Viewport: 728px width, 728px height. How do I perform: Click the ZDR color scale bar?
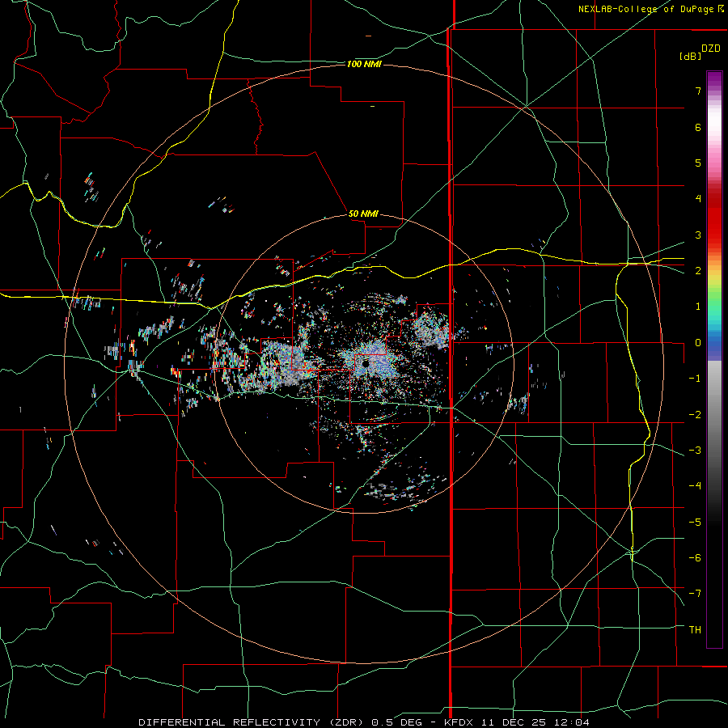coord(714,359)
